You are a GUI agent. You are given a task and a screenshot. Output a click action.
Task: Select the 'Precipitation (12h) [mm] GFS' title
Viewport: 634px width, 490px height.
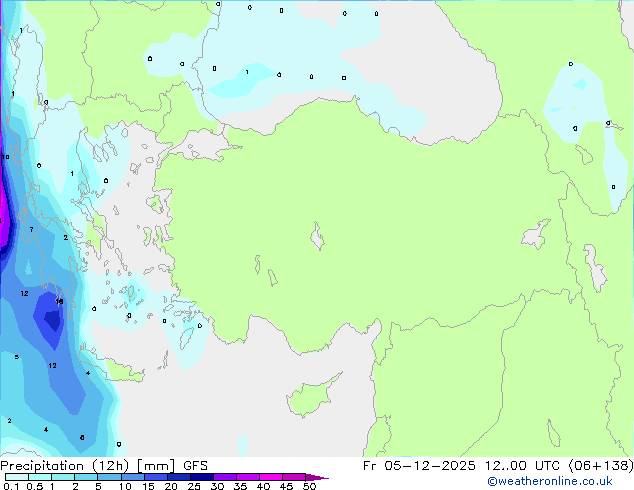tap(104, 466)
